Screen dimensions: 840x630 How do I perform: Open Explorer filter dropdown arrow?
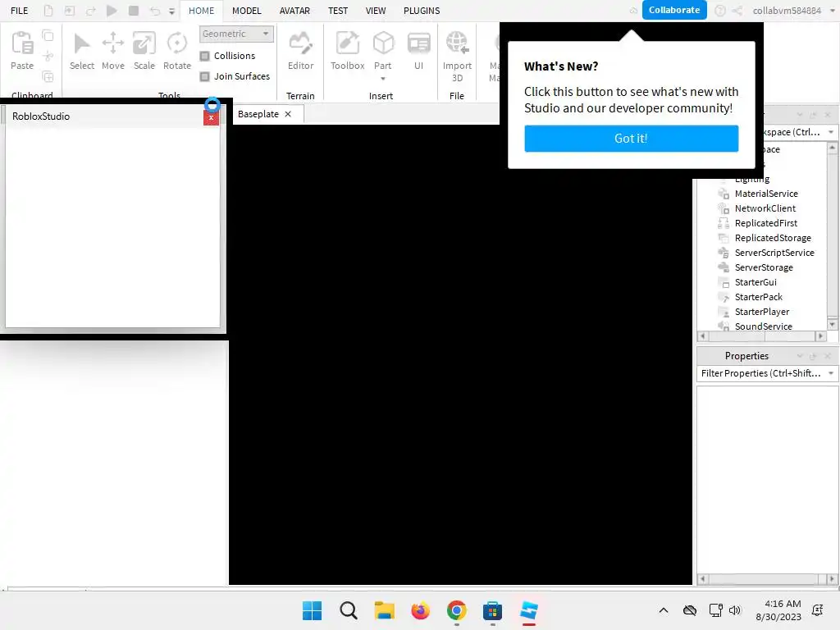pos(831,132)
